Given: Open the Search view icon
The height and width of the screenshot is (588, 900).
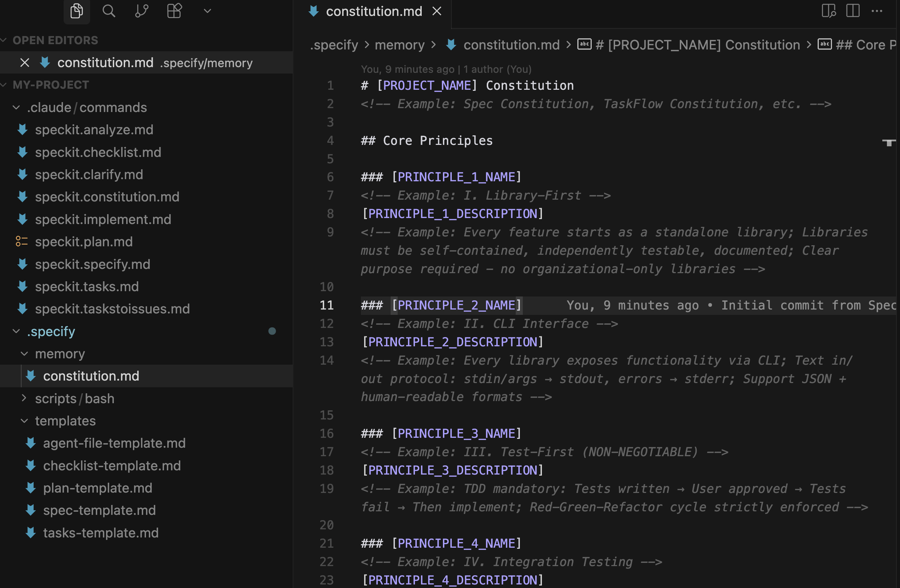Looking at the screenshot, I should pyautogui.click(x=109, y=11).
